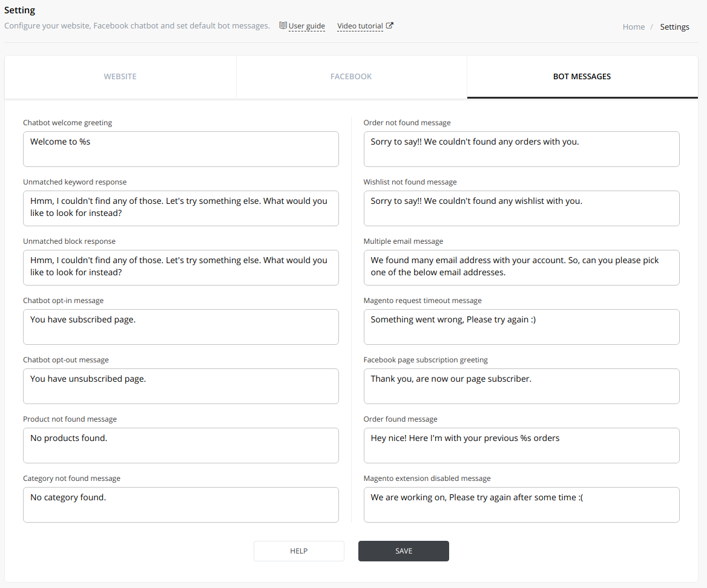Edit the Chatbot opt-in message field

pos(181,327)
